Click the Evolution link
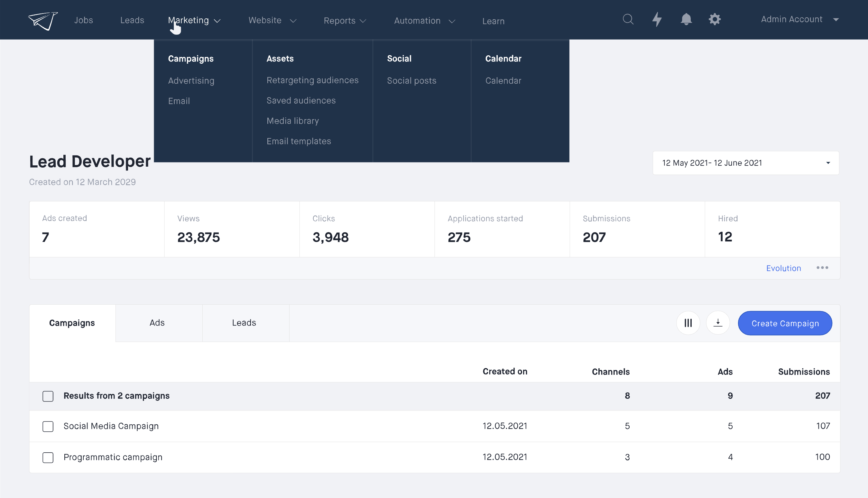 [783, 268]
